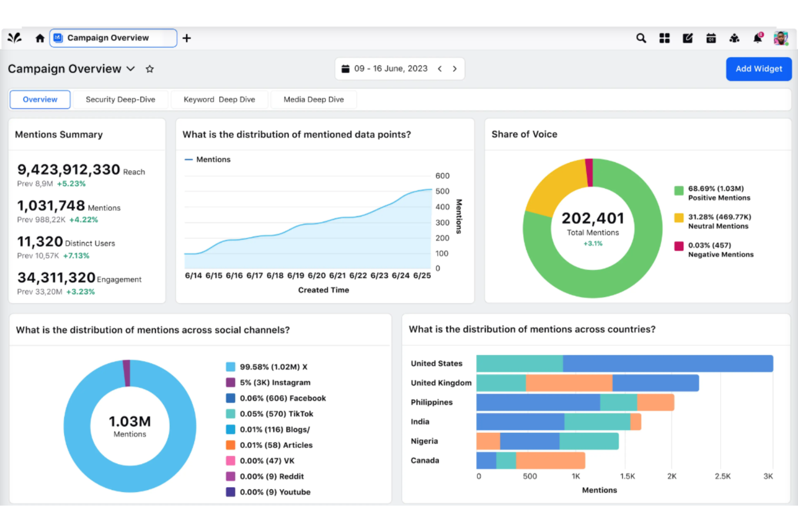Click the 202,401 Total Mentions center value
Image resolution: width=798 pixels, height=532 pixels.
pyautogui.click(x=593, y=218)
